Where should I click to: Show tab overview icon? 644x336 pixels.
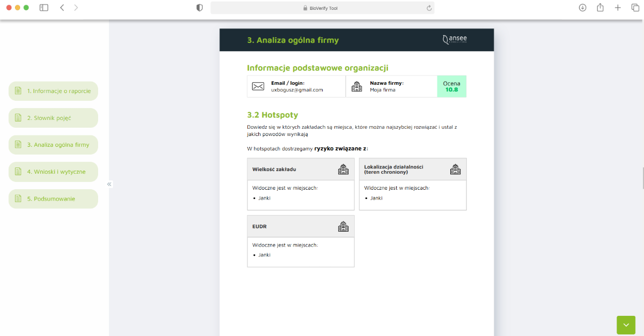tap(635, 8)
